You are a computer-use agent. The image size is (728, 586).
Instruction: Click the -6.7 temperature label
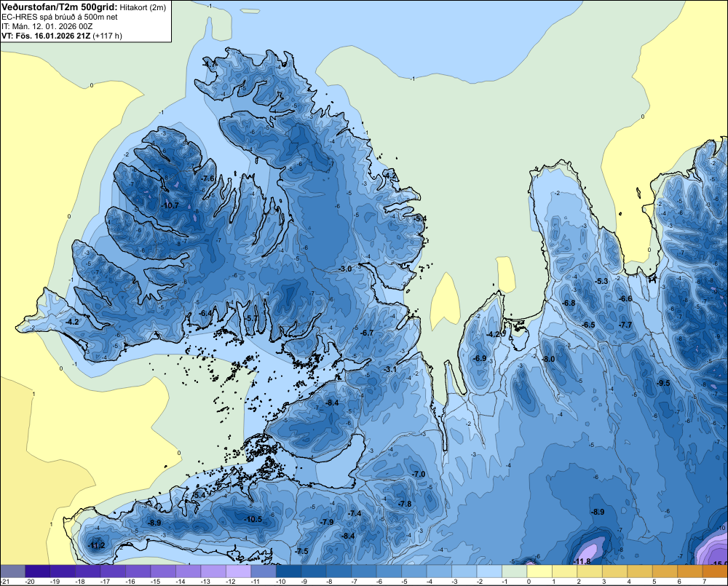point(367,333)
